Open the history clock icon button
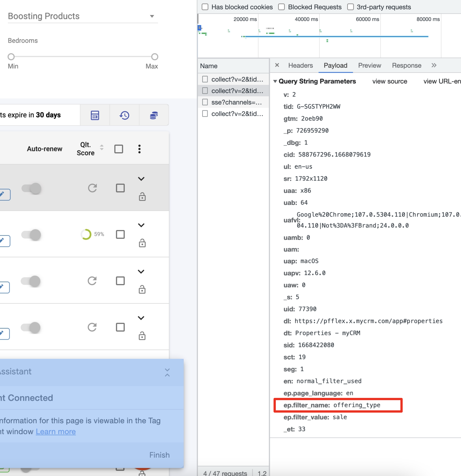This screenshot has width=461, height=476. [x=124, y=115]
